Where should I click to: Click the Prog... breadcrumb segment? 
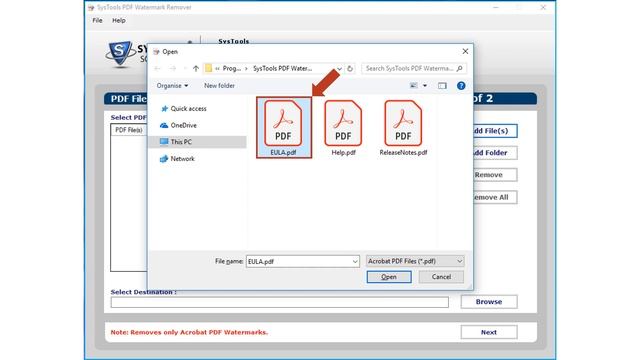(231, 69)
